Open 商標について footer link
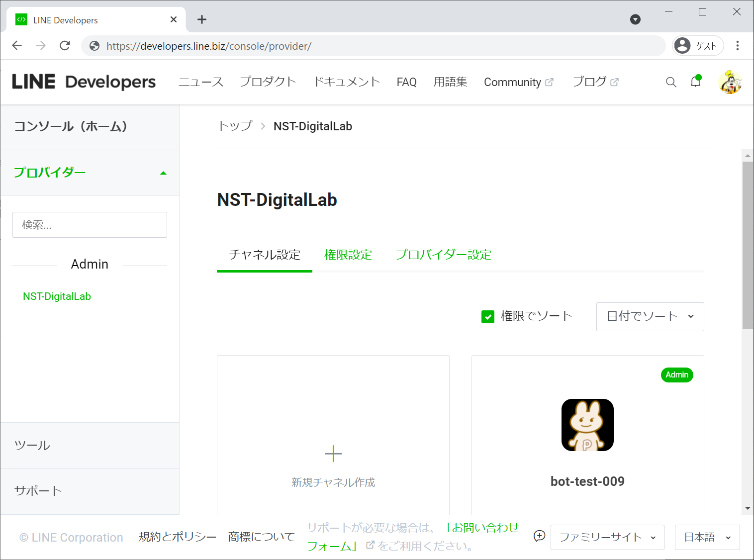This screenshot has height=560, width=754. [262, 537]
